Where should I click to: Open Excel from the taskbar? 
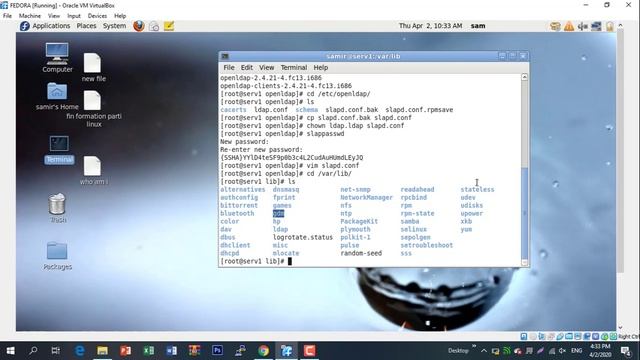tap(149, 351)
